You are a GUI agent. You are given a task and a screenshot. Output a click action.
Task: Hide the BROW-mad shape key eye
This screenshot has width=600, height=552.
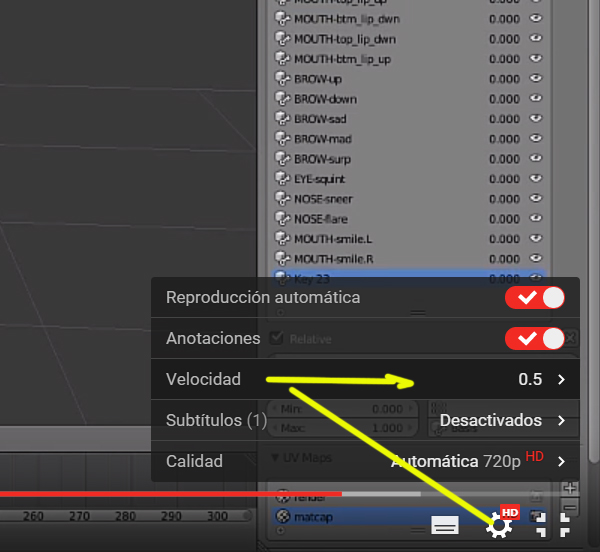[x=536, y=138]
